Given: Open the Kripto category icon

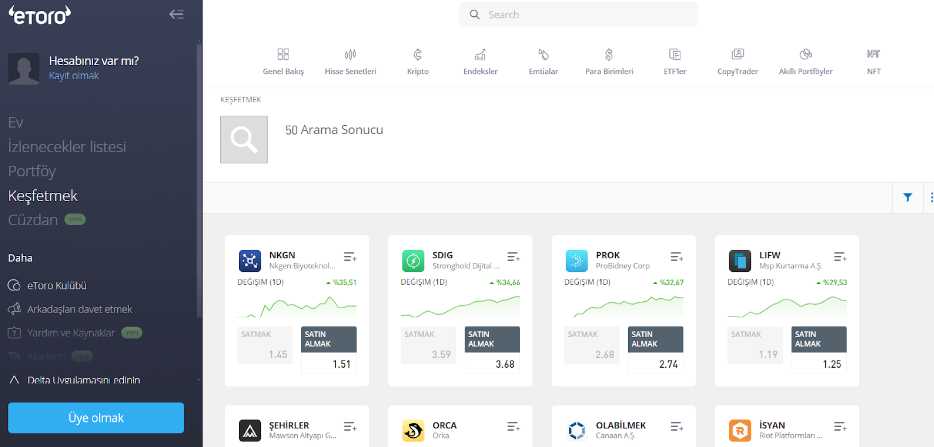Looking at the screenshot, I should (x=418, y=55).
